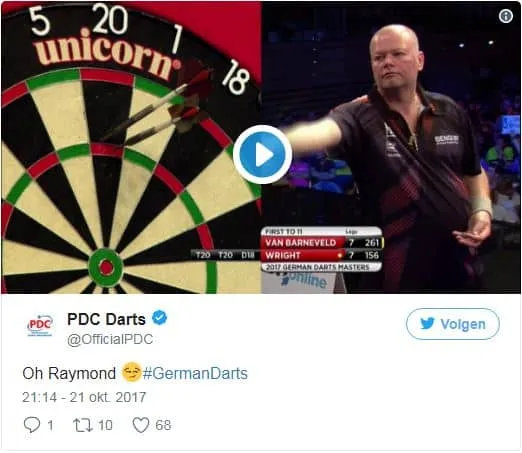Open the info icon on video corner
This screenshot has height=453, width=522.
click(505, 16)
